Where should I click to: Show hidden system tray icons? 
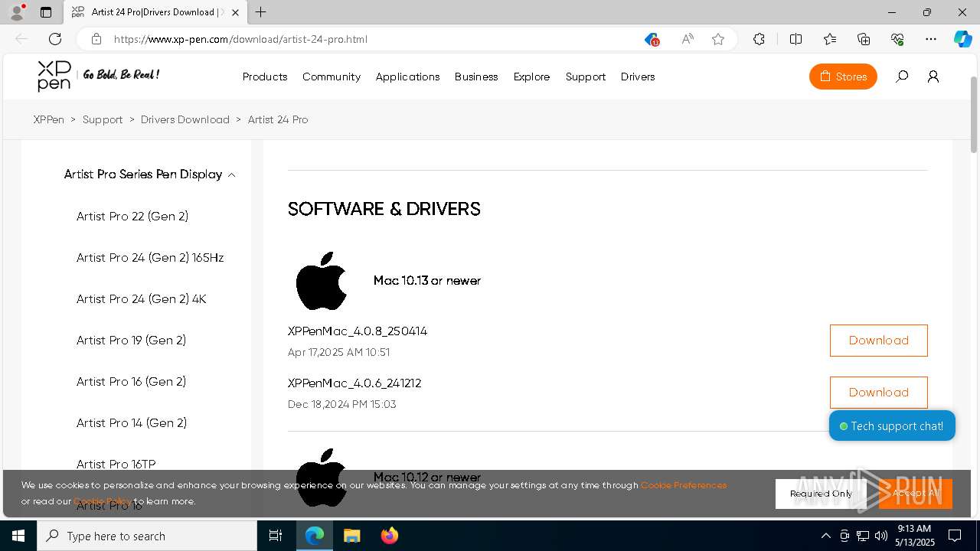[x=825, y=536]
